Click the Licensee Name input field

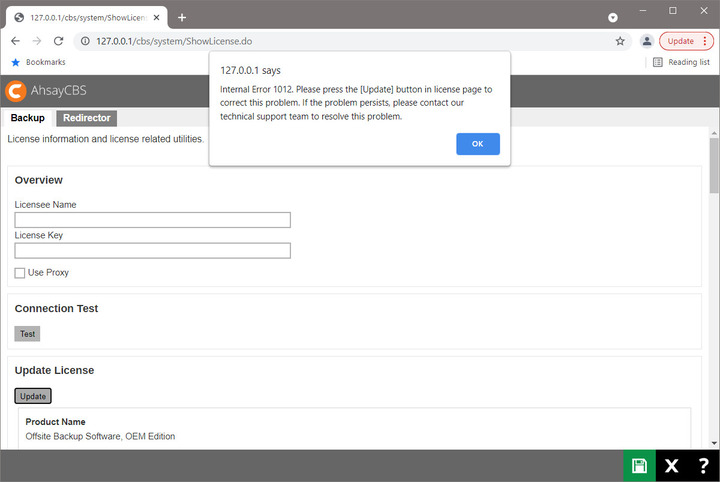[x=152, y=220]
